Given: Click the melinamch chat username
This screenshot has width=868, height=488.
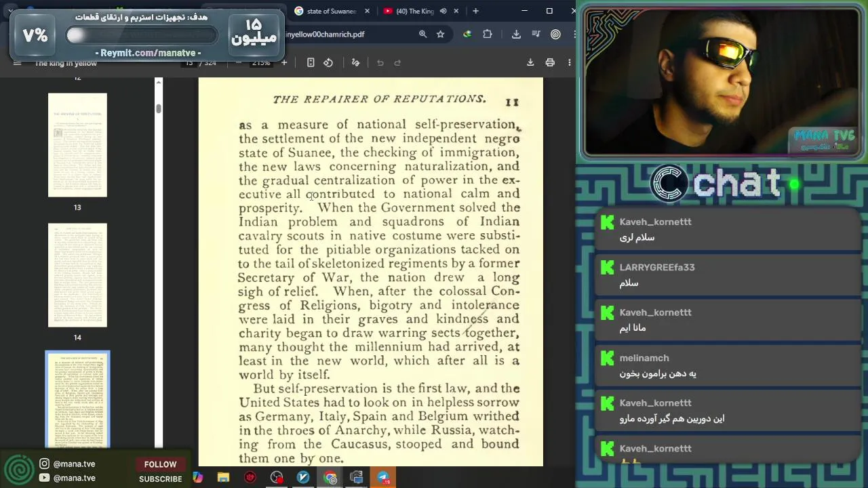Looking at the screenshot, I should [x=644, y=358].
